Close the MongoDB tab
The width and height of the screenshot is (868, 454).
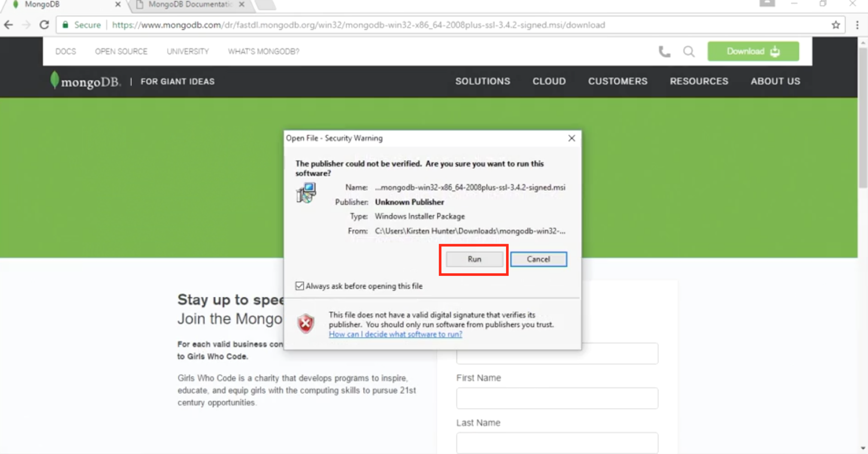click(x=118, y=4)
